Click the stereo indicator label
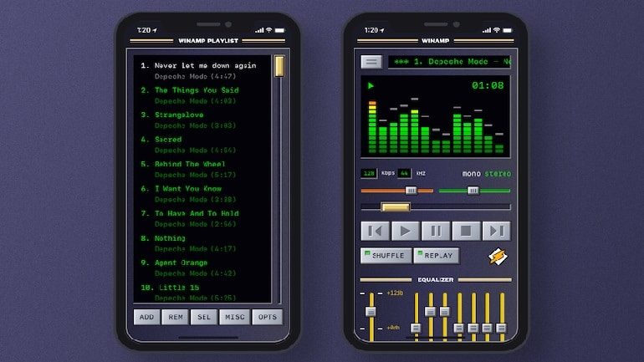This screenshot has height=362, width=644. point(498,174)
